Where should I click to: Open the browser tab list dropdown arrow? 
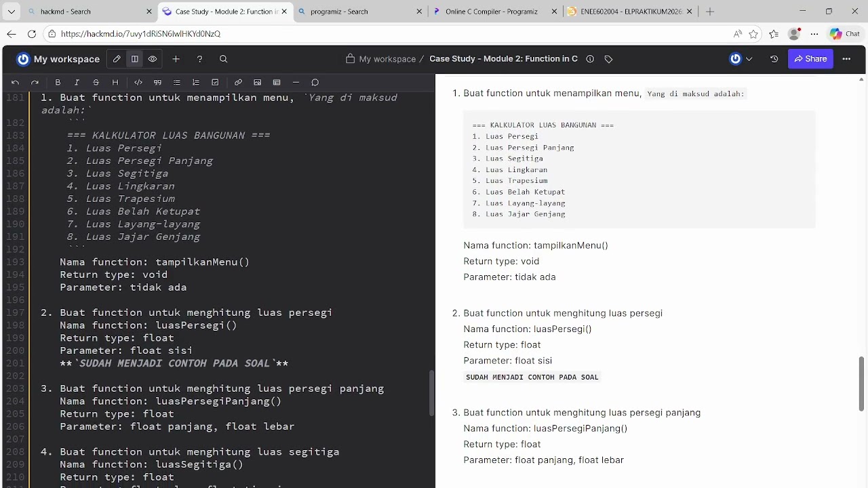pos(11,12)
